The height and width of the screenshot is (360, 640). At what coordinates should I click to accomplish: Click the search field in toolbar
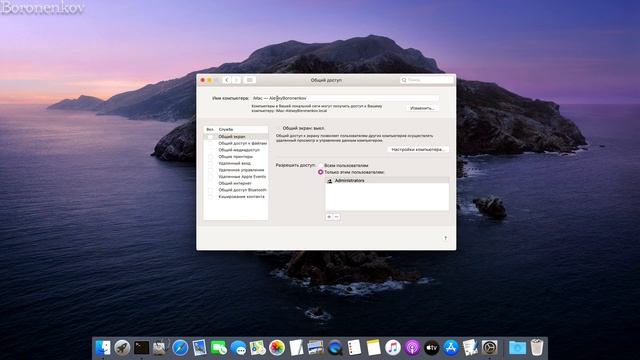[x=427, y=80]
